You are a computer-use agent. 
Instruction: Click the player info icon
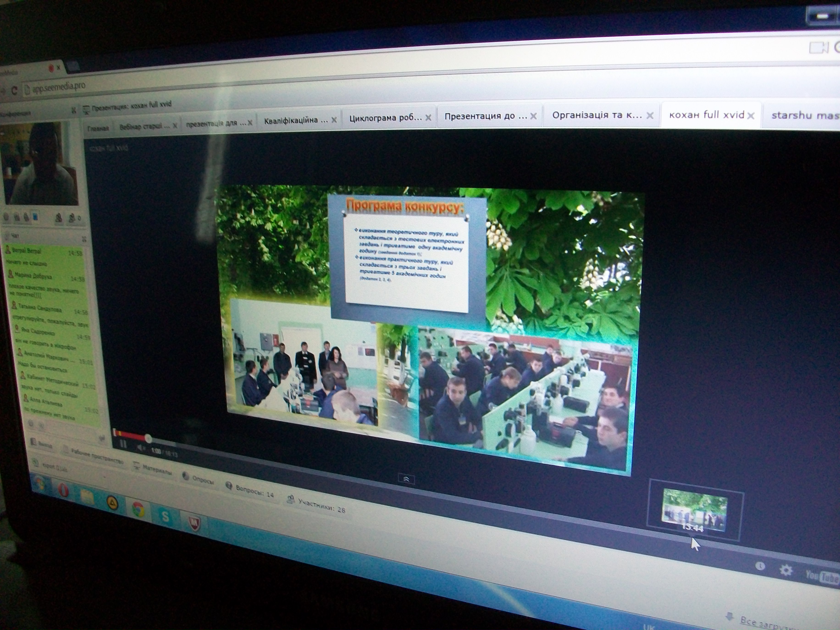760,566
